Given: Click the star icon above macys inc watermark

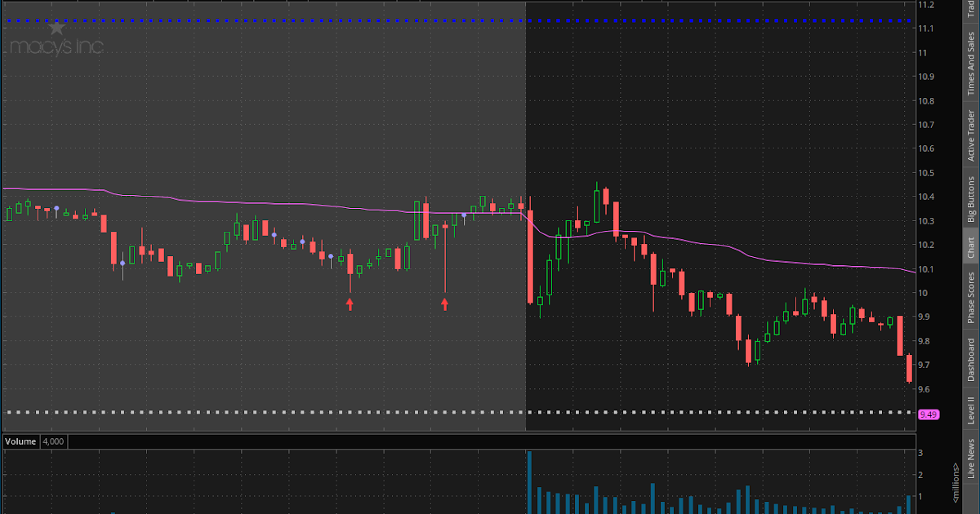Looking at the screenshot, I should click(56, 27).
